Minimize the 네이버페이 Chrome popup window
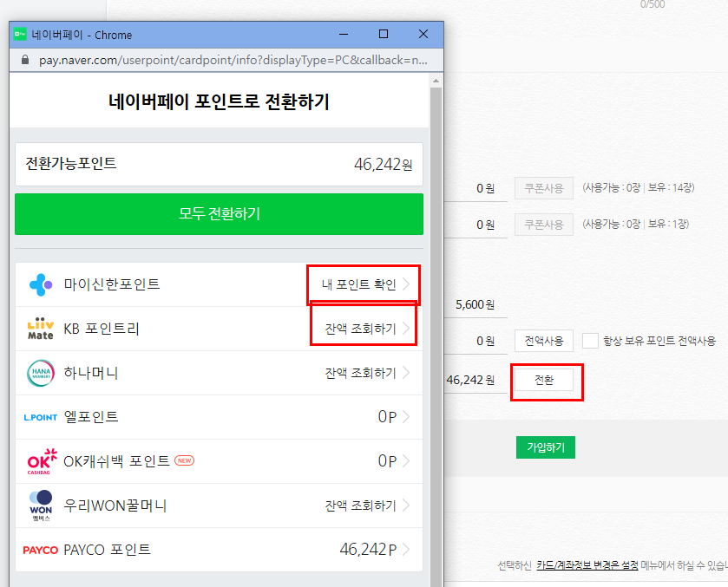The width and height of the screenshot is (728, 587). click(344, 35)
